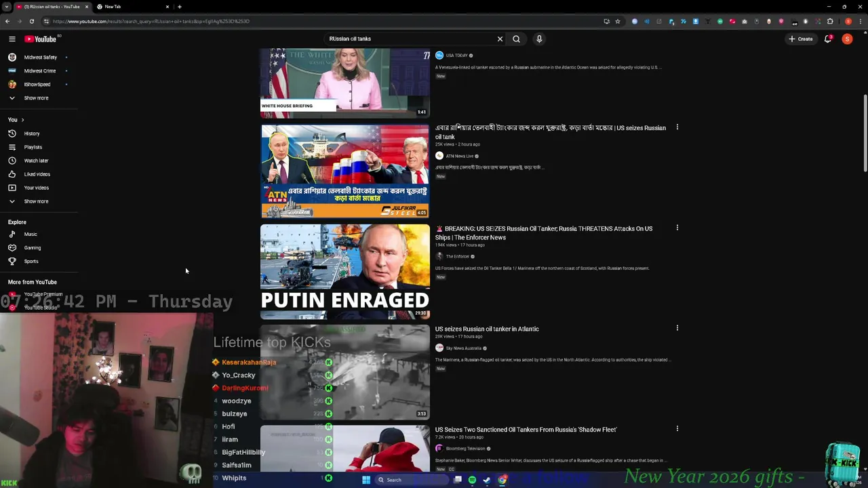Open the 'US seizes Russian oil tanker in Atlantic' title
Image resolution: width=868 pixels, height=488 pixels.
pyautogui.click(x=487, y=329)
